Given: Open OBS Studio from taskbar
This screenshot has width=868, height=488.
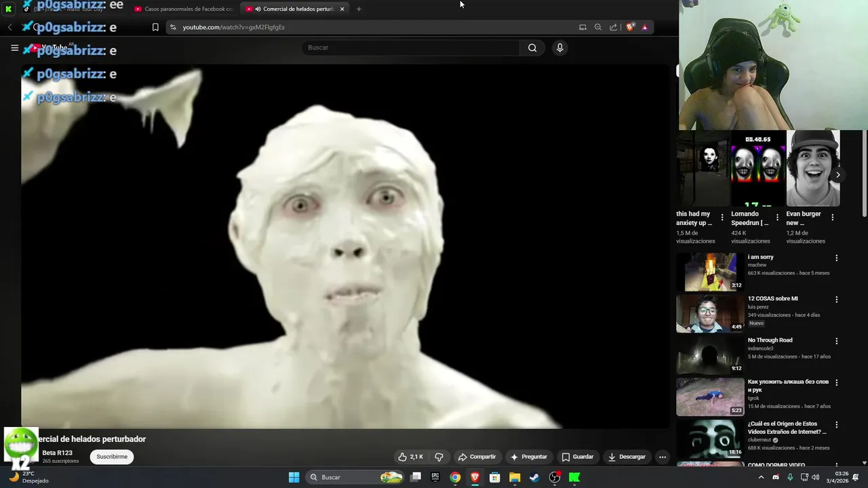Looking at the screenshot, I should 555,477.
